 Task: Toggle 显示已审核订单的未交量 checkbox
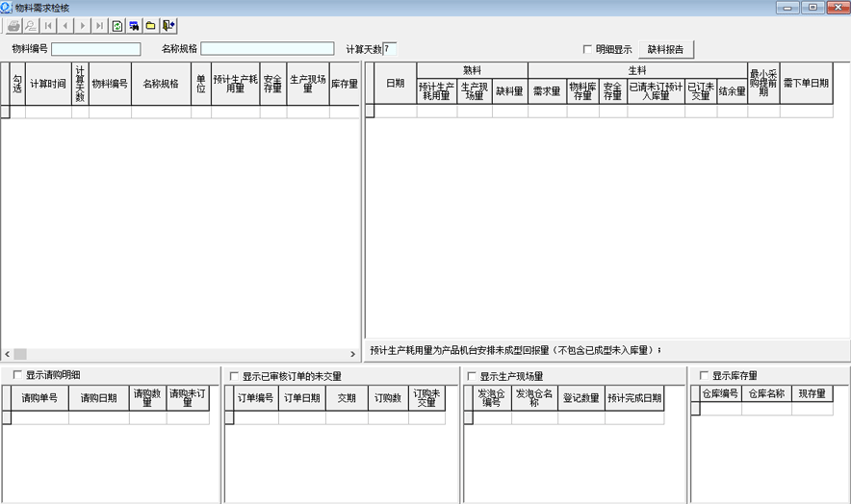pyautogui.click(x=233, y=376)
